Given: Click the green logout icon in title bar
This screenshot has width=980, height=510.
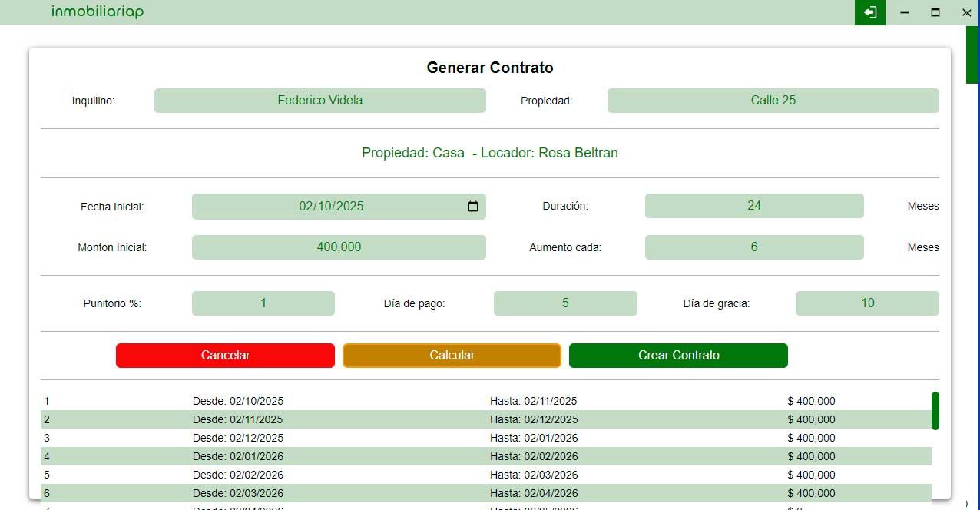Looking at the screenshot, I should click(869, 12).
